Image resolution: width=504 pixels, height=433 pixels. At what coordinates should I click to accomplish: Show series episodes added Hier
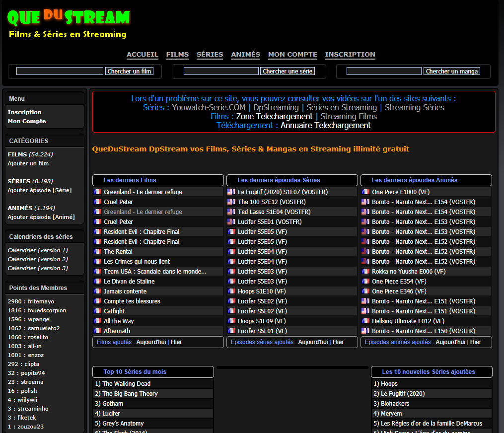coord(338,342)
